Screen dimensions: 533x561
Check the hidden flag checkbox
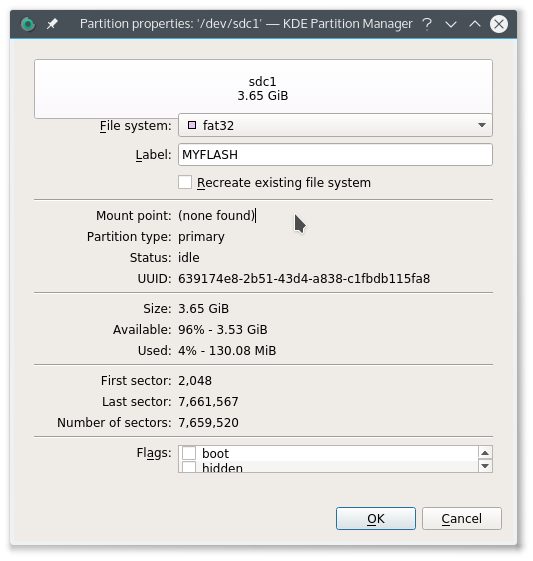pyautogui.click(x=189, y=467)
